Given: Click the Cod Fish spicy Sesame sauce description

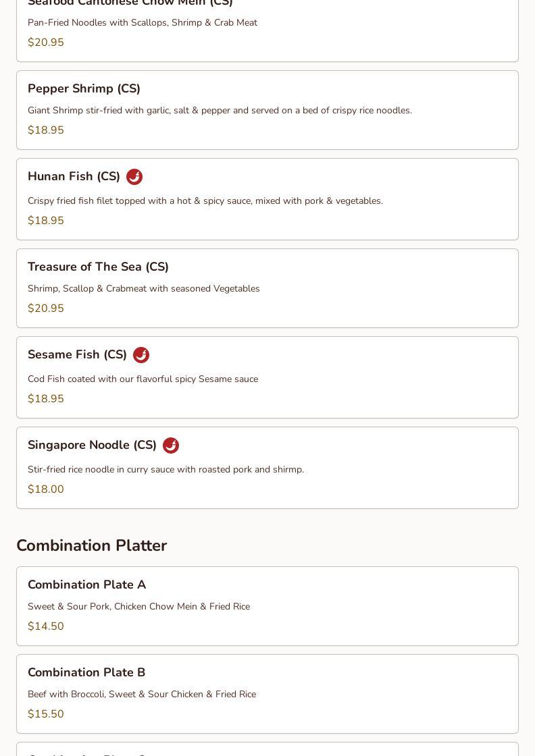Looking at the screenshot, I should click(x=143, y=379).
